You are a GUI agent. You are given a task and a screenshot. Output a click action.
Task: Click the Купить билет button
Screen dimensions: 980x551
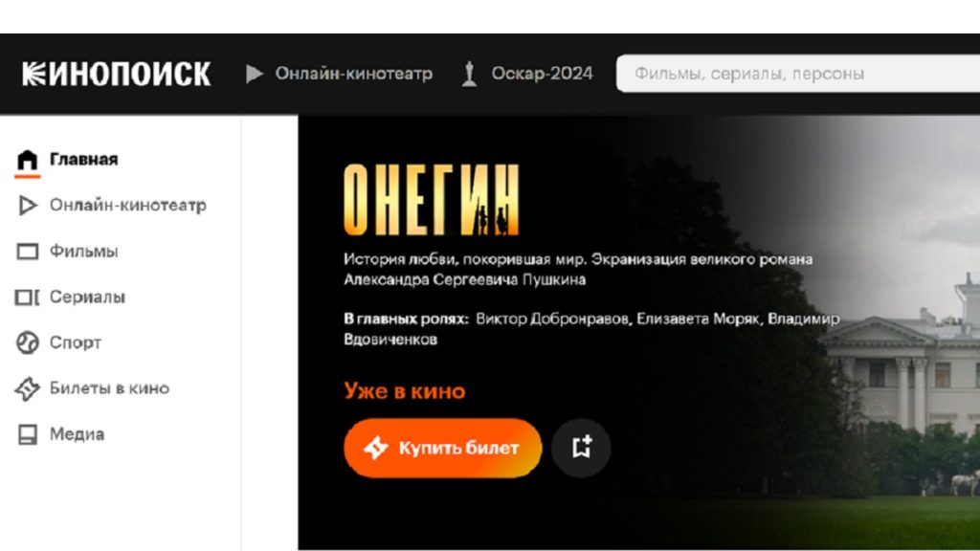coord(442,448)
